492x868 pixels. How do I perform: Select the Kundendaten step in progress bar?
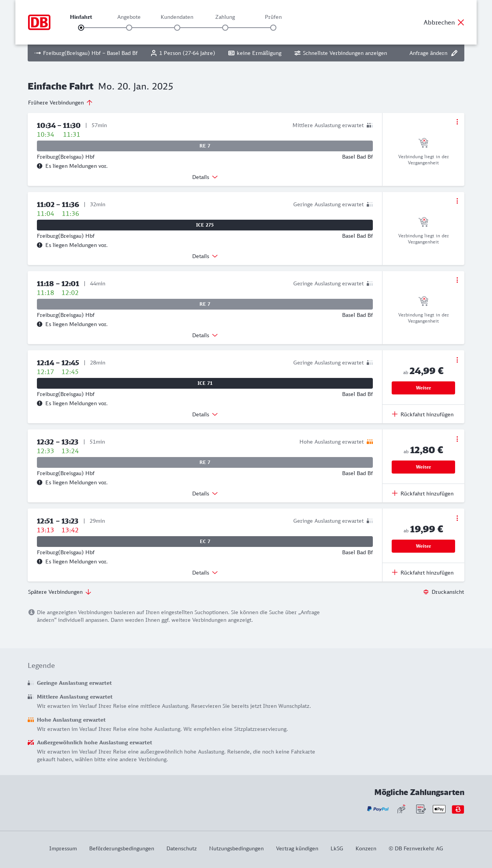coord(177,28)
